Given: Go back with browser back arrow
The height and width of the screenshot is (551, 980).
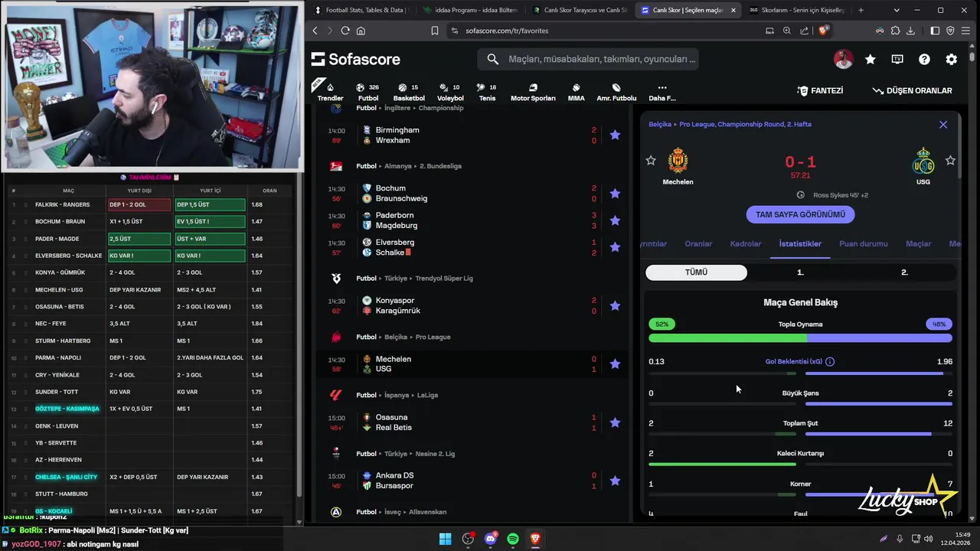Looking at the screenshot, I should point(315,31).
